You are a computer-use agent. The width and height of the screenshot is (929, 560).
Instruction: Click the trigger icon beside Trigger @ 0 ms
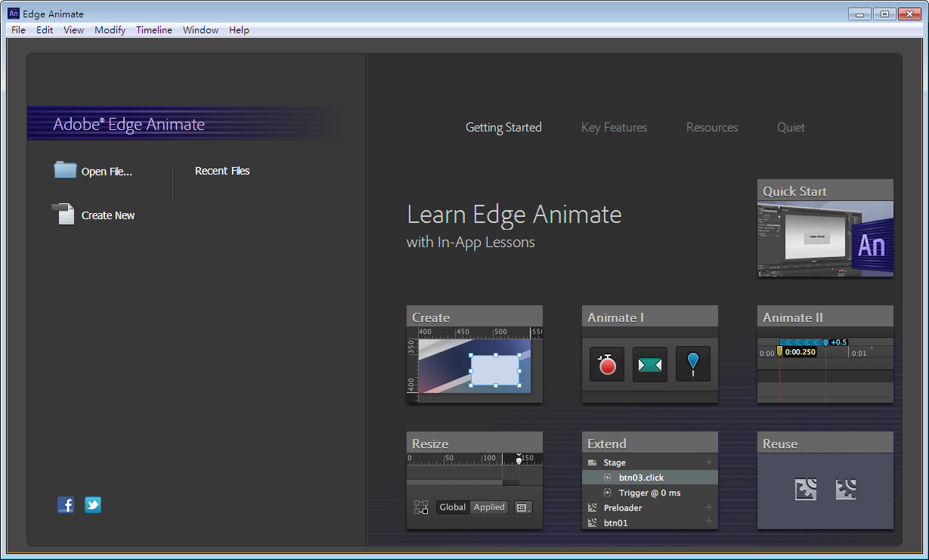(x=607, y=493)
